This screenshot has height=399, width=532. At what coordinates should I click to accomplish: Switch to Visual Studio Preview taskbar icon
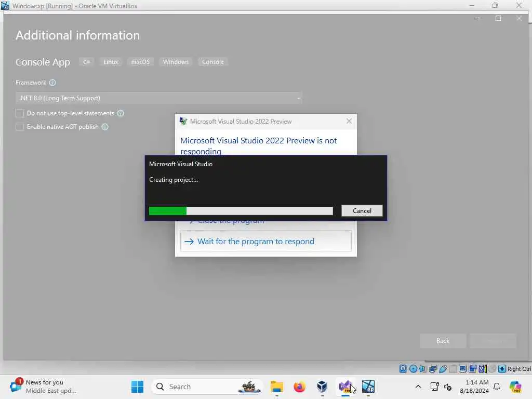(345, 387)
